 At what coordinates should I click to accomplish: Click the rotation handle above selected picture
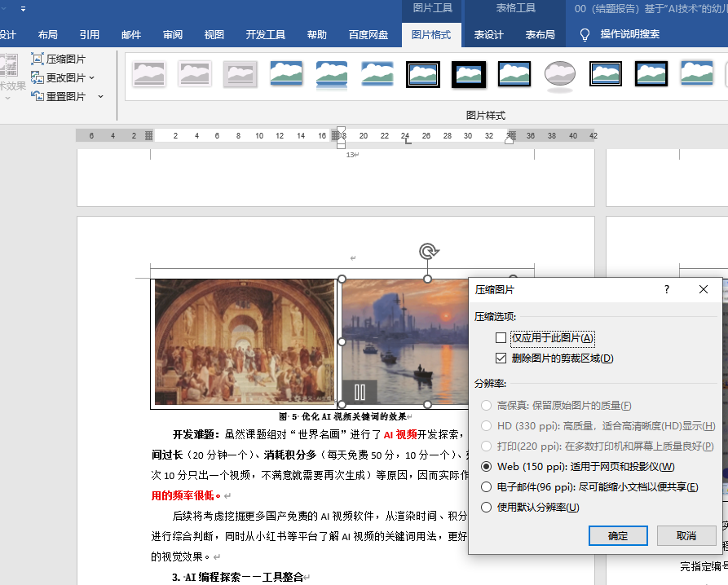click(428, 252)
